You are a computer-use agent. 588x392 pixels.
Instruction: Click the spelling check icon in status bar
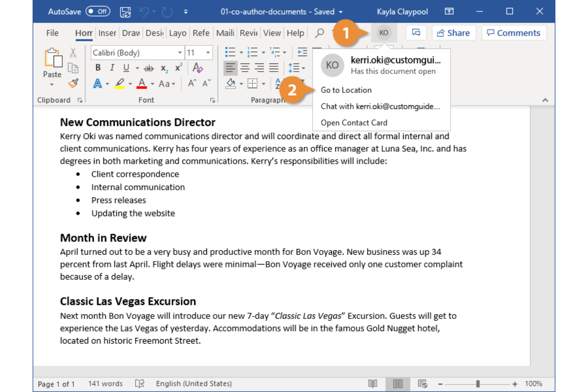[139, 383]
